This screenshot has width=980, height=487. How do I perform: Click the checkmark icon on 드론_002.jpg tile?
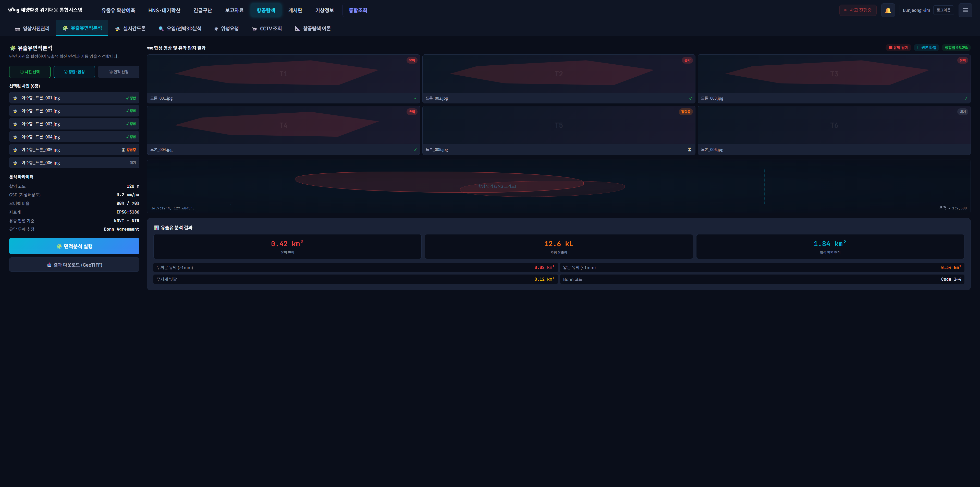point(691,98)
